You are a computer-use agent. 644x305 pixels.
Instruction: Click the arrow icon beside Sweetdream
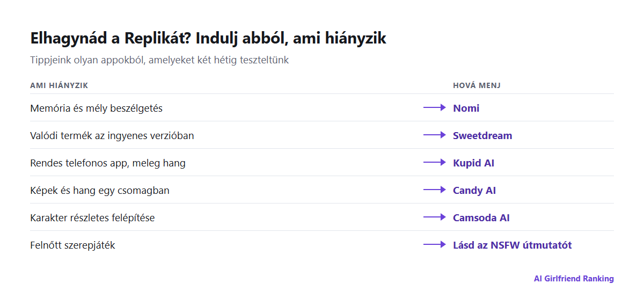[435, 135]
